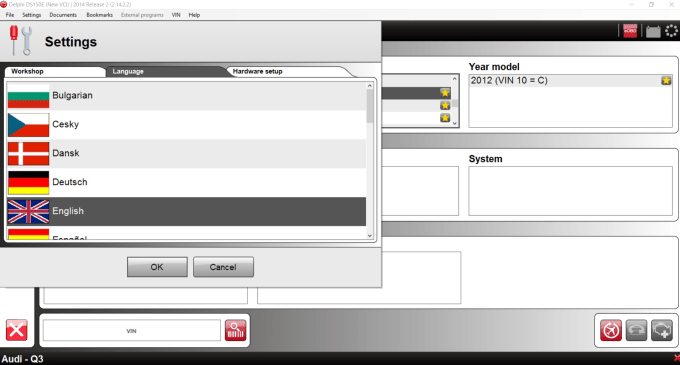Click the model list scroll down arrow
The width and height of the screenshot is (680, 365).
click(x=454, y=123)
